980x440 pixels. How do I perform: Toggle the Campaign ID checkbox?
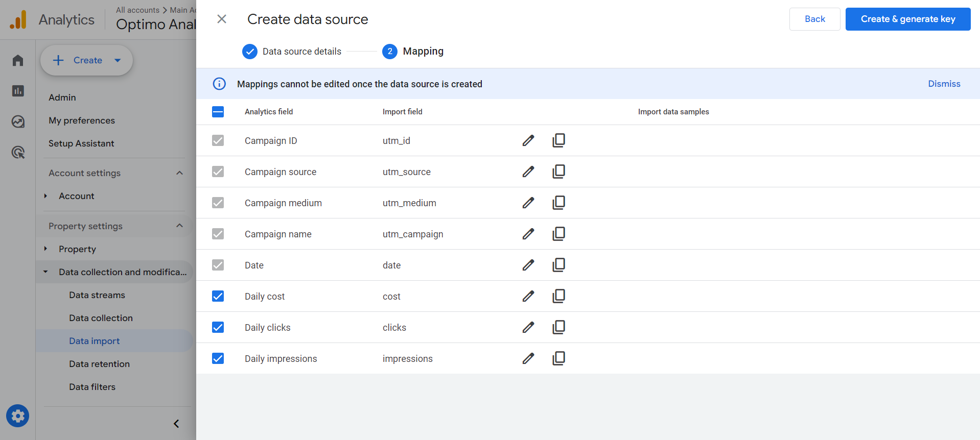[x=218, y=140]
